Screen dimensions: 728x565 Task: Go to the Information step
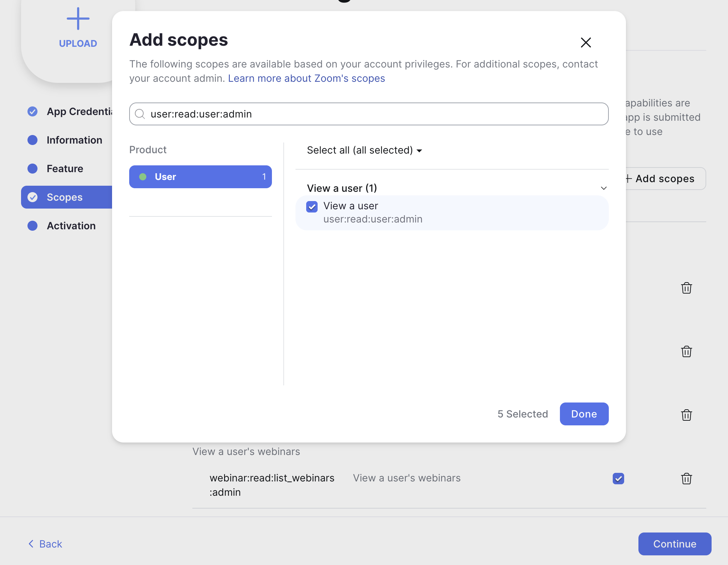tap(74, 140)
